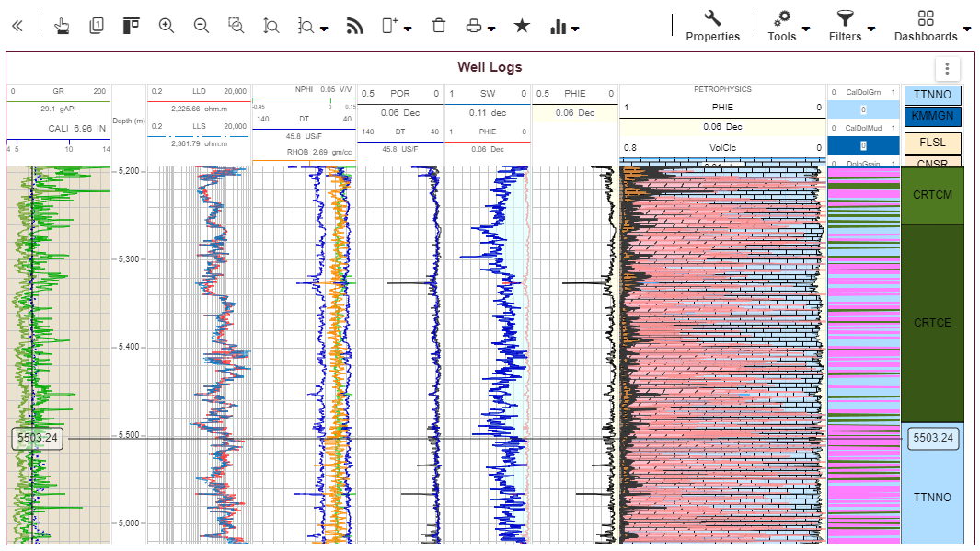The height and width of the screenshot is (551, 980).
Task: Click the Depth (m) track header
Action: click(129, 121)
